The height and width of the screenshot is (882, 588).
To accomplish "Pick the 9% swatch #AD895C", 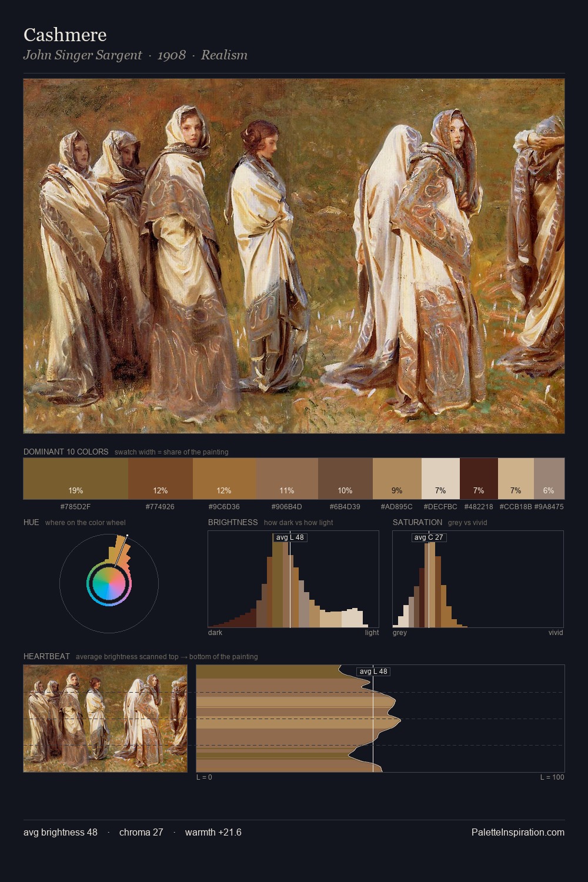I will [x=397, y=479].
